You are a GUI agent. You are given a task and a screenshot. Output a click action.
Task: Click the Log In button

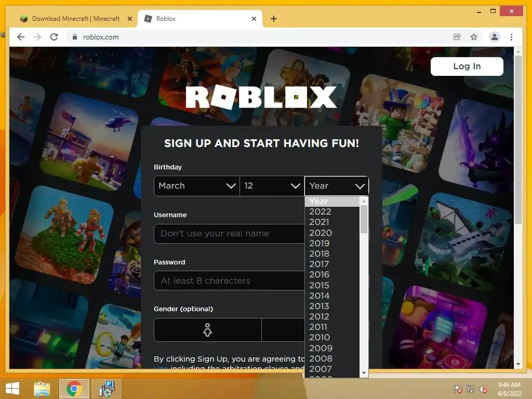click(467, 66)
